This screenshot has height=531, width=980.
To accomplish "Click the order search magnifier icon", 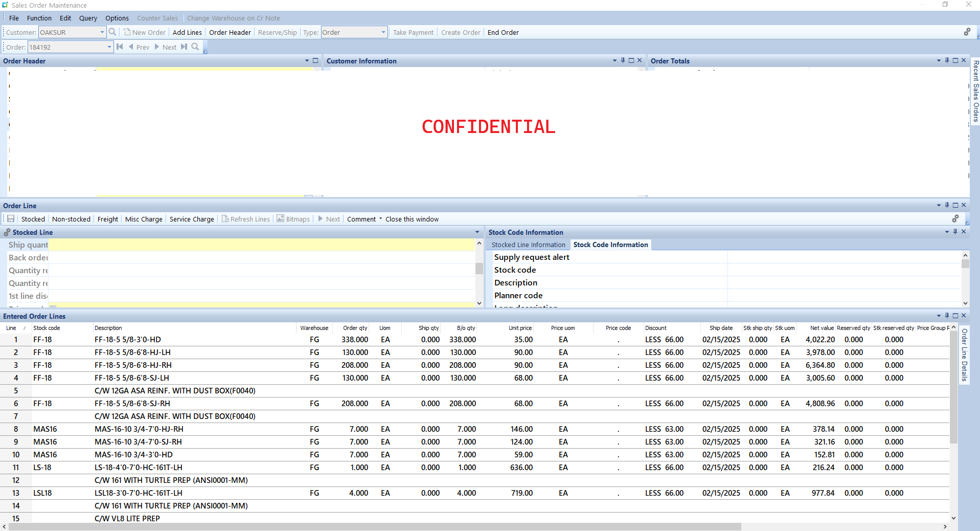I will point(195,47).
